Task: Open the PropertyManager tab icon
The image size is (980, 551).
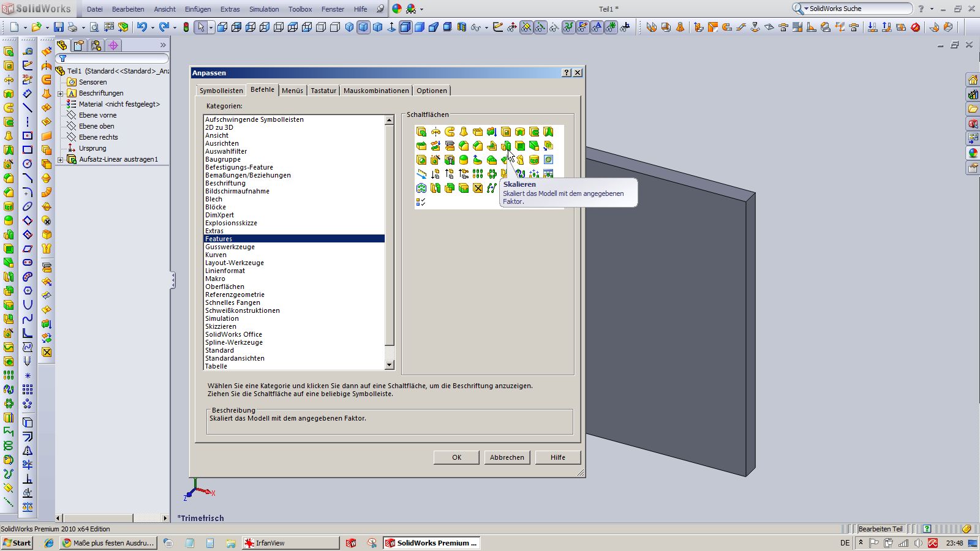Action: [79, 45]
